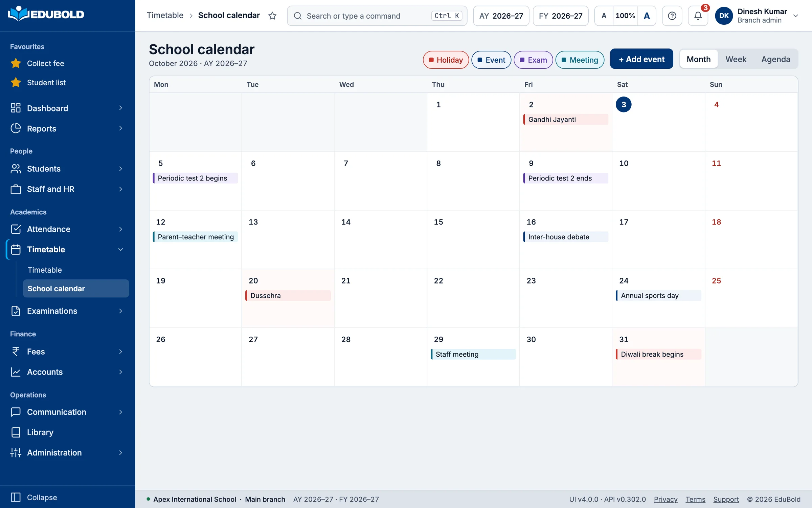Expand the Fees menu chevron
This screenshot has width=812, height=508.
pyautogui.click(x=120, y=352)
